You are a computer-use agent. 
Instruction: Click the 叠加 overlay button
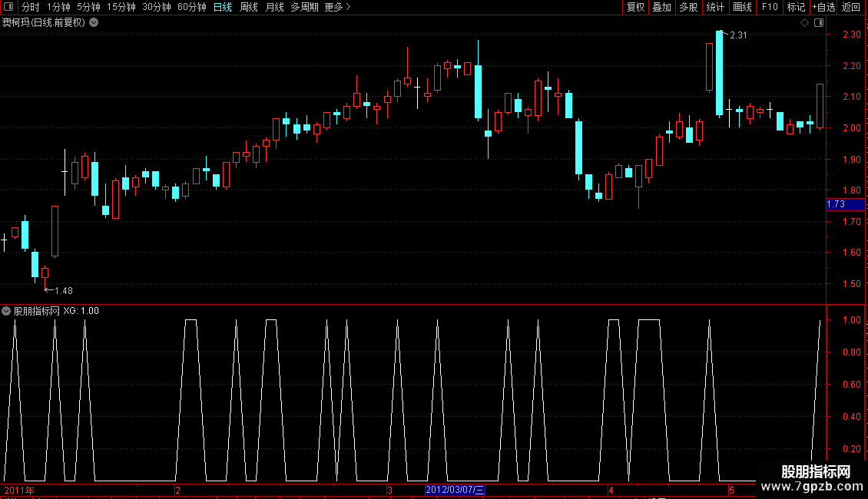pyautogui.click(x=661, y=7)
